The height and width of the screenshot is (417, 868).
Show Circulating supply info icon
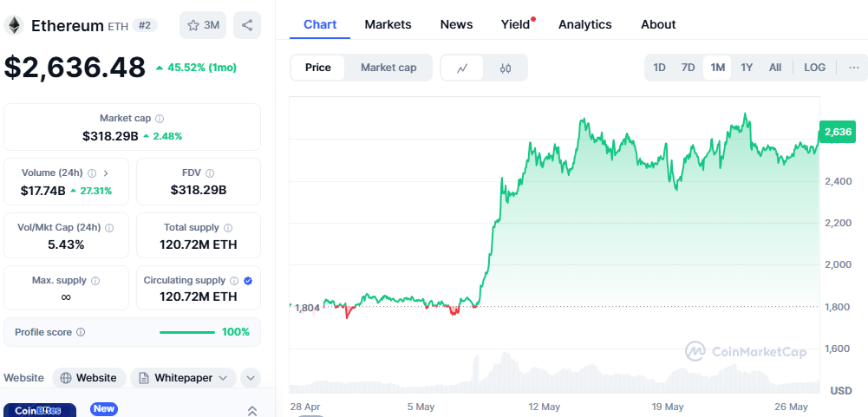click(234, 281)
